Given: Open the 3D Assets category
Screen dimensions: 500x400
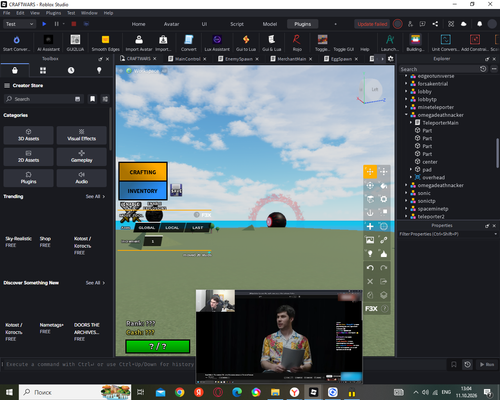Looking at the screenshot, I should 28,135.
